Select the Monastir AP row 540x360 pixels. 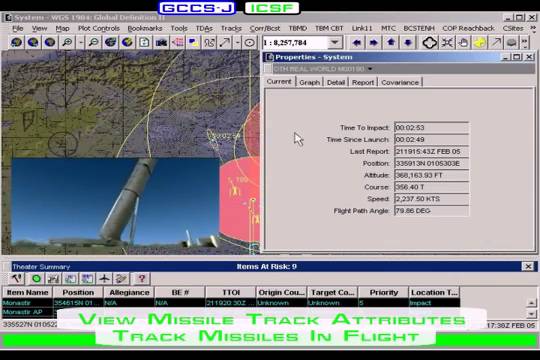click(29, 312)
